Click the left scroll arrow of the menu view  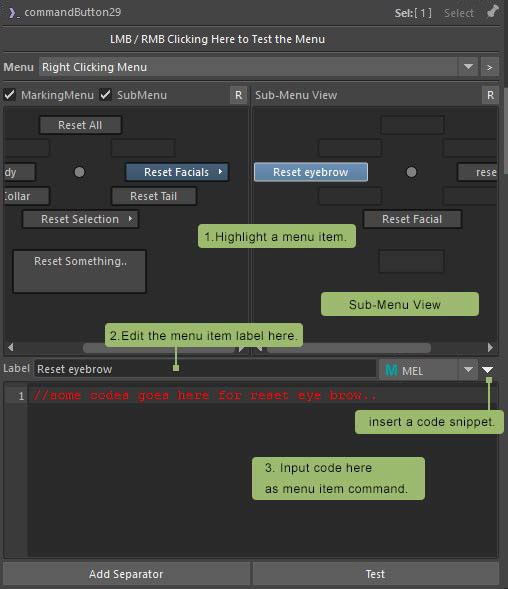coord(11,347)
